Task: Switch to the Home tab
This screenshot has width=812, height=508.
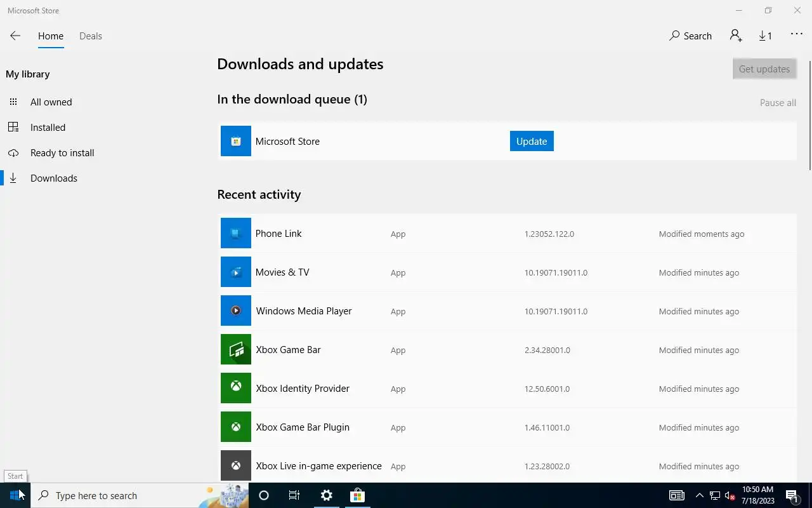Action: (x=51, y=36)
